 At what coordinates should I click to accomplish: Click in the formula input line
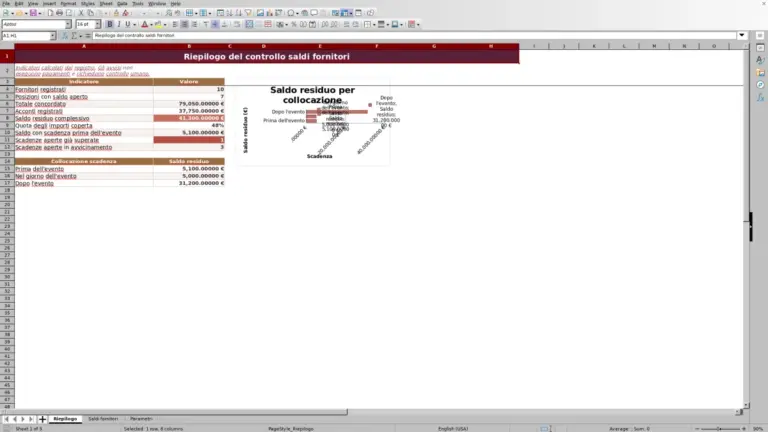(x=414, y=35)
